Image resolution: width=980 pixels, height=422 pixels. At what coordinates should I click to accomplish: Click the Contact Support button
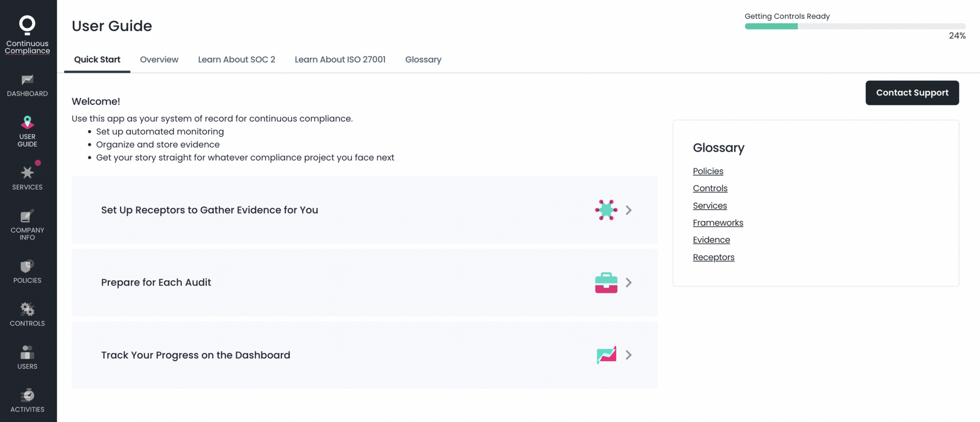tap(912, 93)
